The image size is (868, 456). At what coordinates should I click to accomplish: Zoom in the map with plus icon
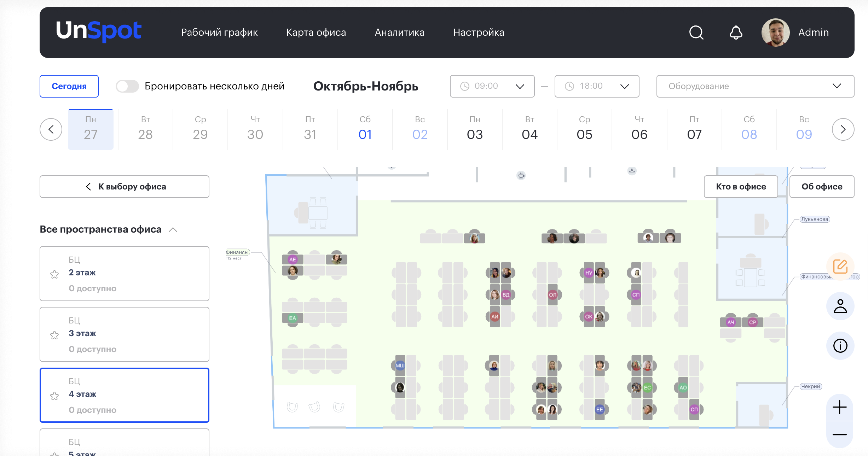[839, 407]
